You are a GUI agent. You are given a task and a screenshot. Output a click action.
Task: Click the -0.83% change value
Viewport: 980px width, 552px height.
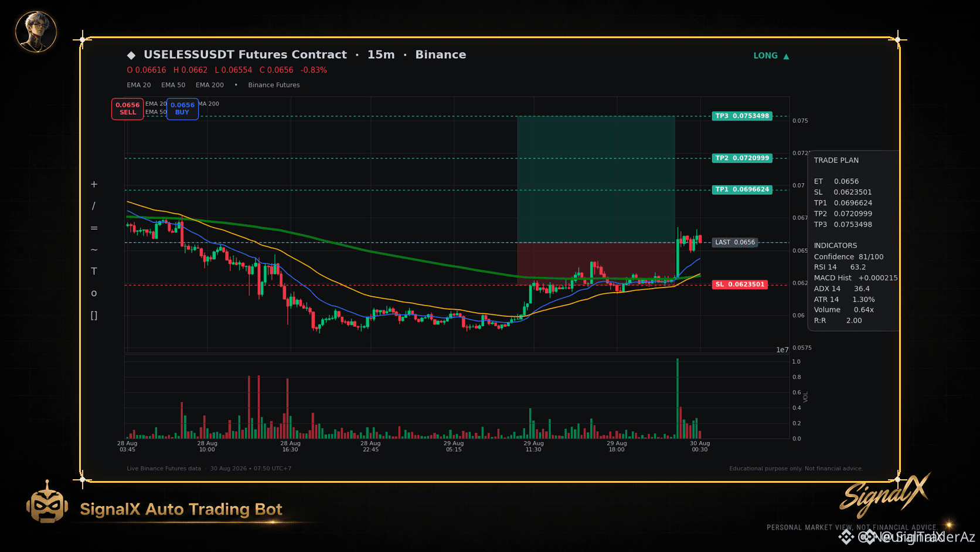[314, 70]
